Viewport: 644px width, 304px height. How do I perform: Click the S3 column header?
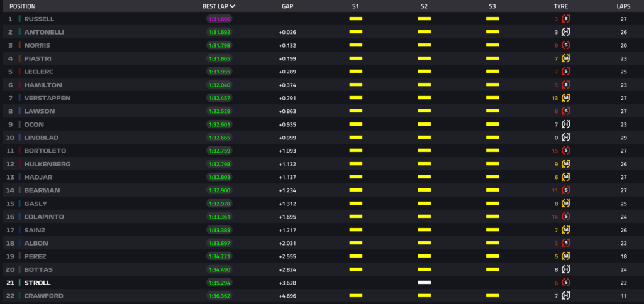492,6
